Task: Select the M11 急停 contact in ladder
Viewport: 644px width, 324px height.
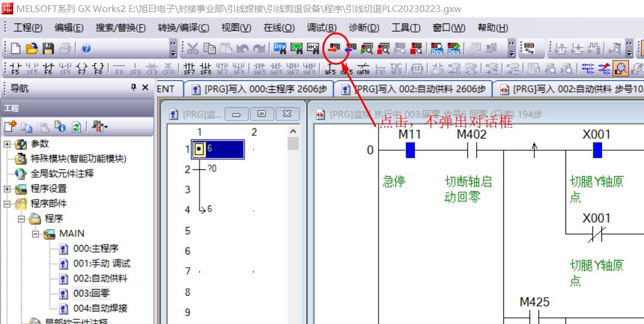Action: [410, 150]
